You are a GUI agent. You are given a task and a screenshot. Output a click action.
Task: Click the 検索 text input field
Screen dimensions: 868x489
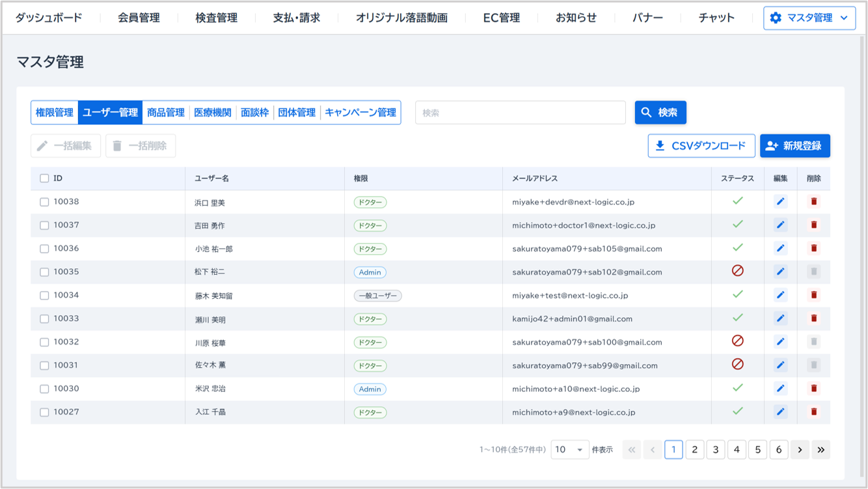coord(520,113)
